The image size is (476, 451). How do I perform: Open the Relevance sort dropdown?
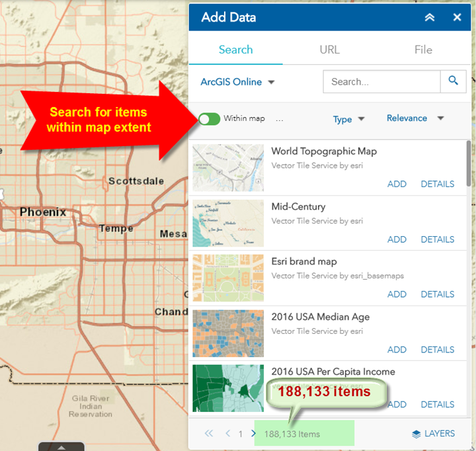point(415,118)
